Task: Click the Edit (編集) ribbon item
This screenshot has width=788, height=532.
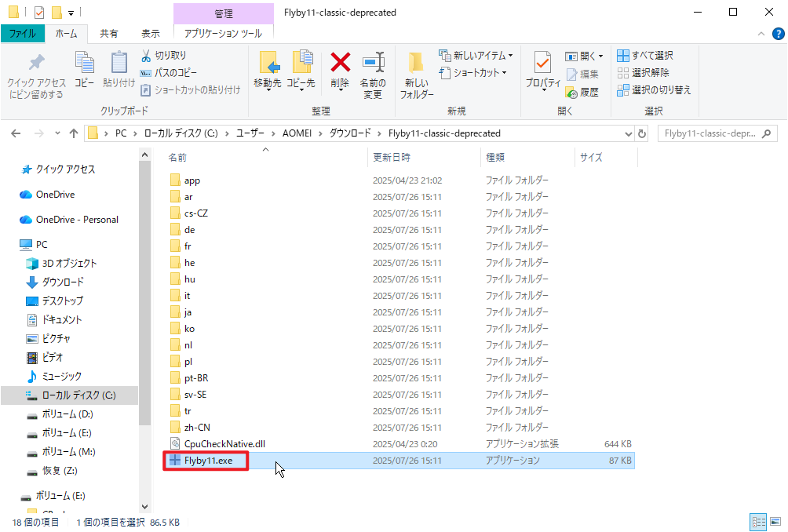Action: point(582,75)
